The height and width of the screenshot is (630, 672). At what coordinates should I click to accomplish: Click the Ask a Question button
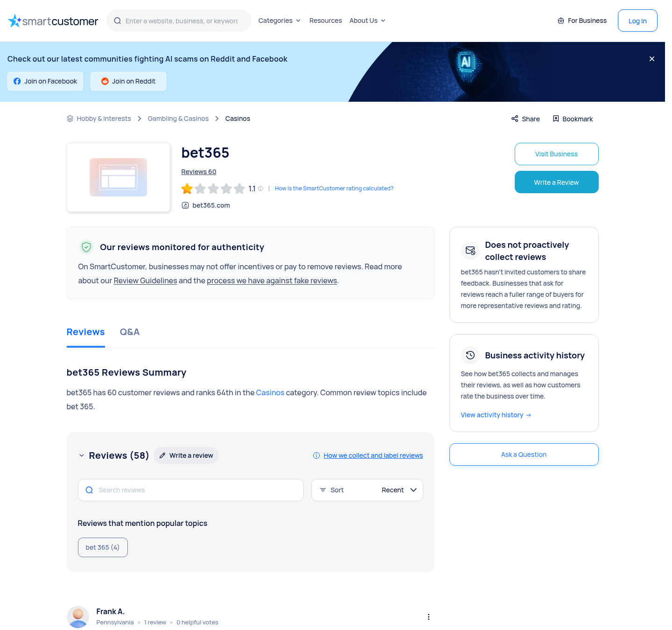[524, 455]
